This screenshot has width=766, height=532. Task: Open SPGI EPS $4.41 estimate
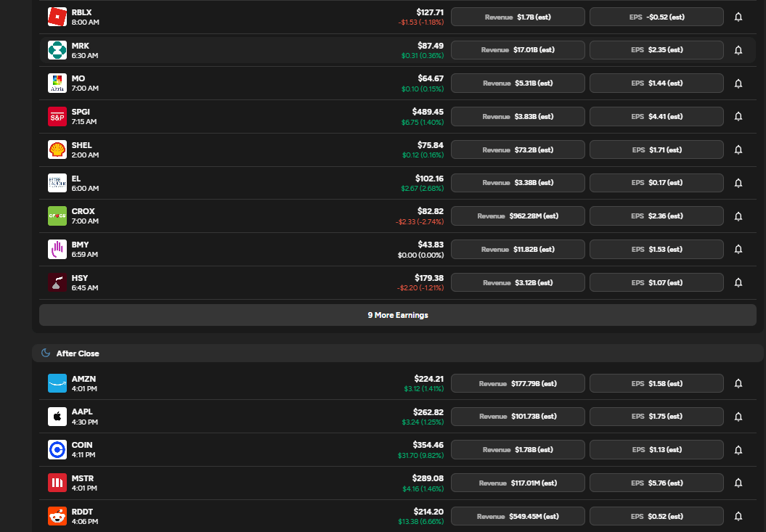click(656, 116)
